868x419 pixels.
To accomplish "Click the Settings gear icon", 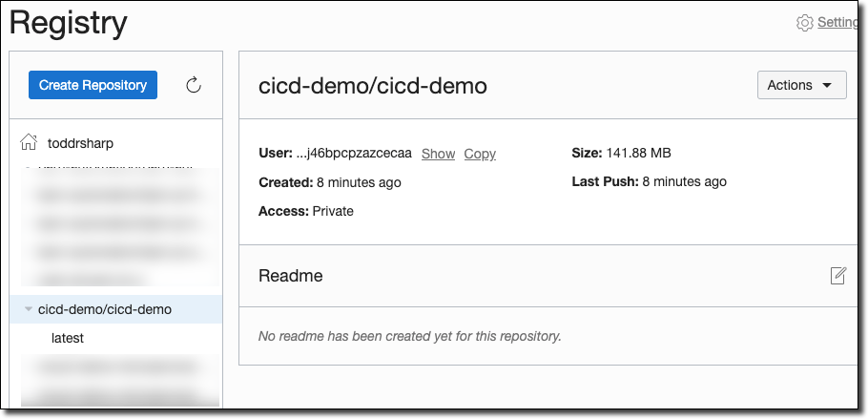I will pos(805,23).
